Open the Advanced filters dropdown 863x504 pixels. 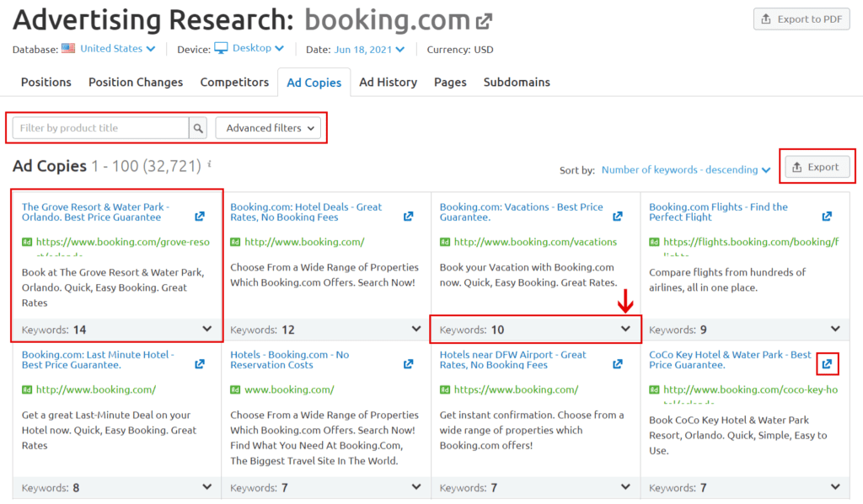[268, 128]
